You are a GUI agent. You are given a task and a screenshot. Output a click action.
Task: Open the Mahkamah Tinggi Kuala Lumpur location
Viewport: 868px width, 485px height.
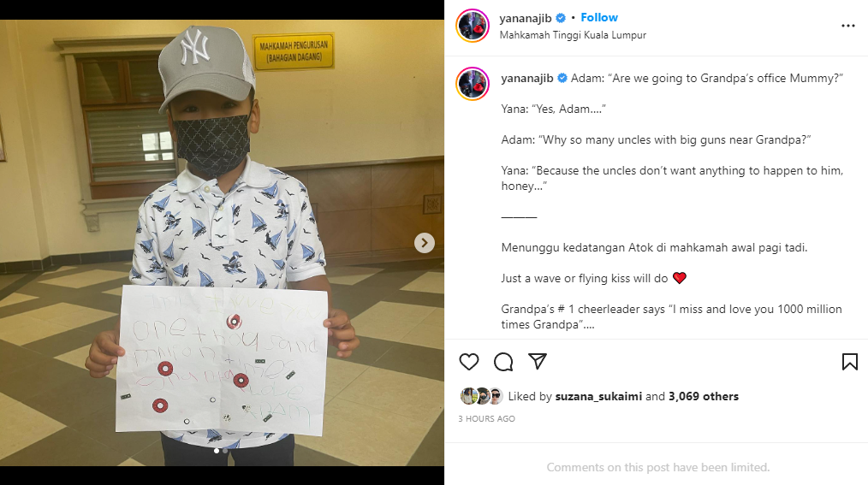(573, 35)
